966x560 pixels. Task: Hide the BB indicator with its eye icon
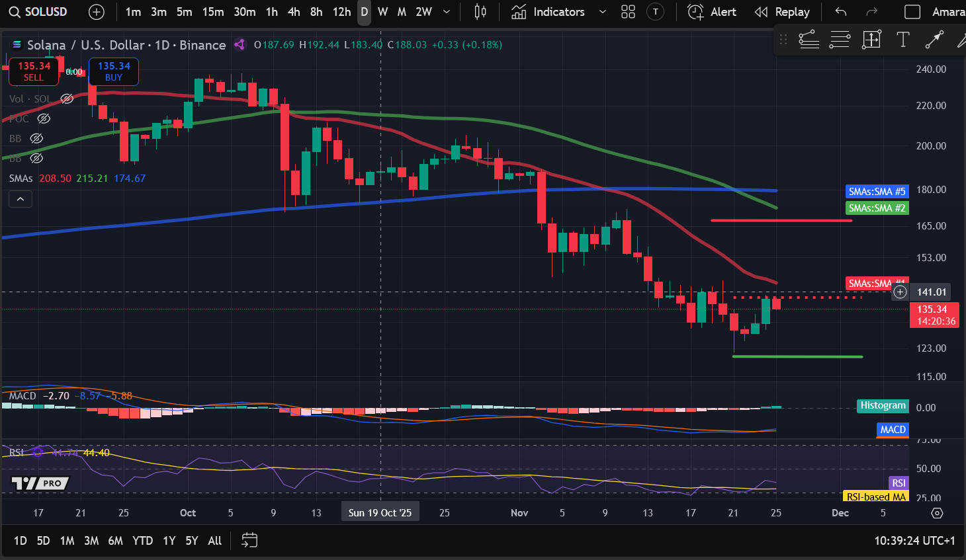click(x=36, y=138)
